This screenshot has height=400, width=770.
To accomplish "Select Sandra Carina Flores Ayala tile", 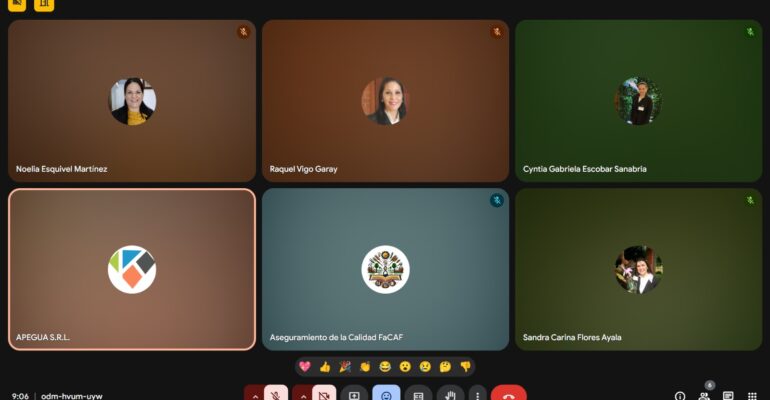I will 639,269.
